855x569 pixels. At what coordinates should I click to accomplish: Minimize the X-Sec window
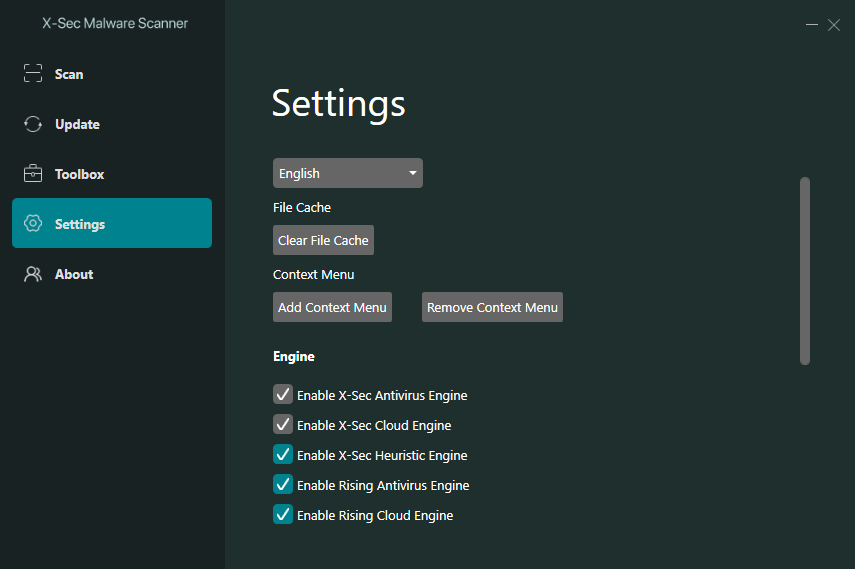tap(812, 25)
